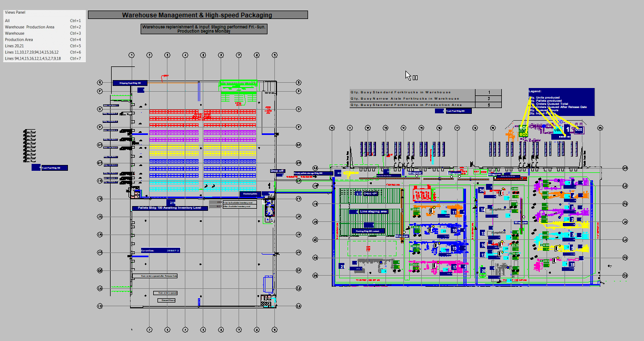Open view 'Lines 94,14,15,16,12,1,4,5,2,7,9,18'
Screen dimensions: 644x341
click(33, 59)
